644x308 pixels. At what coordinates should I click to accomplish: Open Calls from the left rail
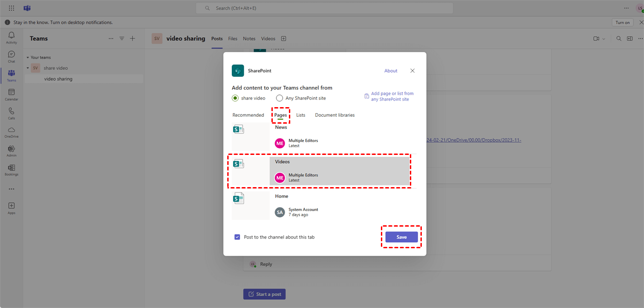pyautogui.click(x=11, y=114)
